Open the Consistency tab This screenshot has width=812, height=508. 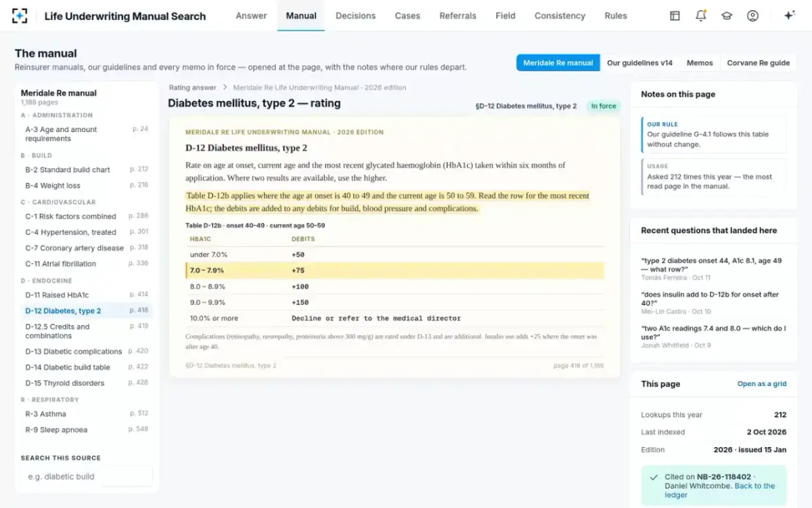[560, 16]
